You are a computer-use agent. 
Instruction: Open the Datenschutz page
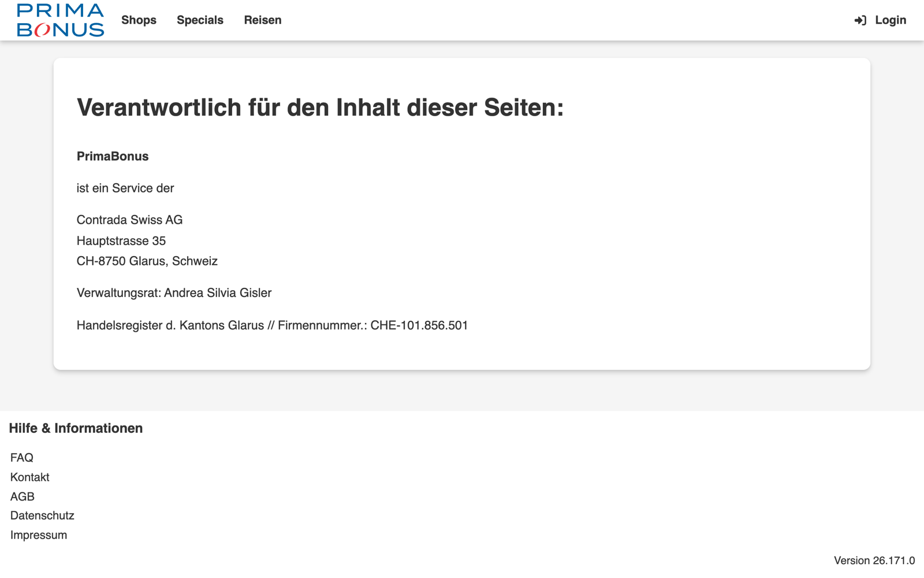point(42,516)
